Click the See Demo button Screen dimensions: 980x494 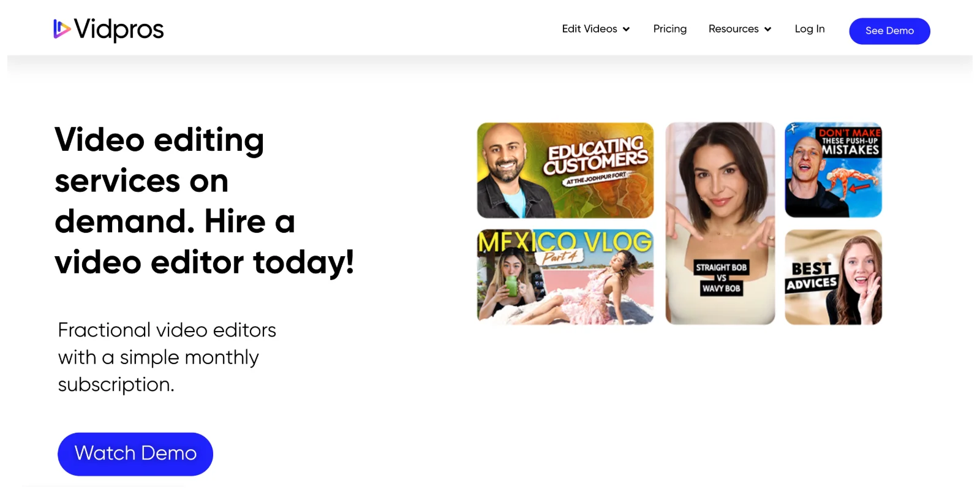[889, 31]
